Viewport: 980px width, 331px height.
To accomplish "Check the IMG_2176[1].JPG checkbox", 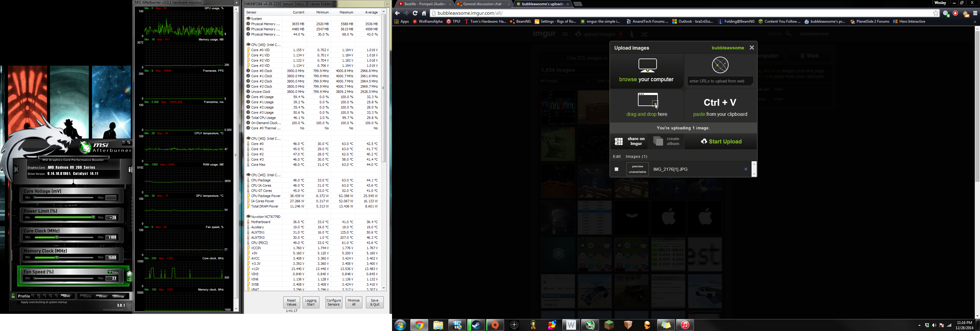I will tap(617, 169).
